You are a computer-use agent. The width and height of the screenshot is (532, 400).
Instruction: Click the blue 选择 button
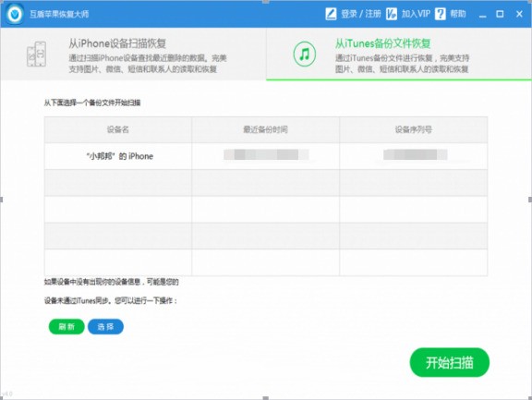(105, 327)
